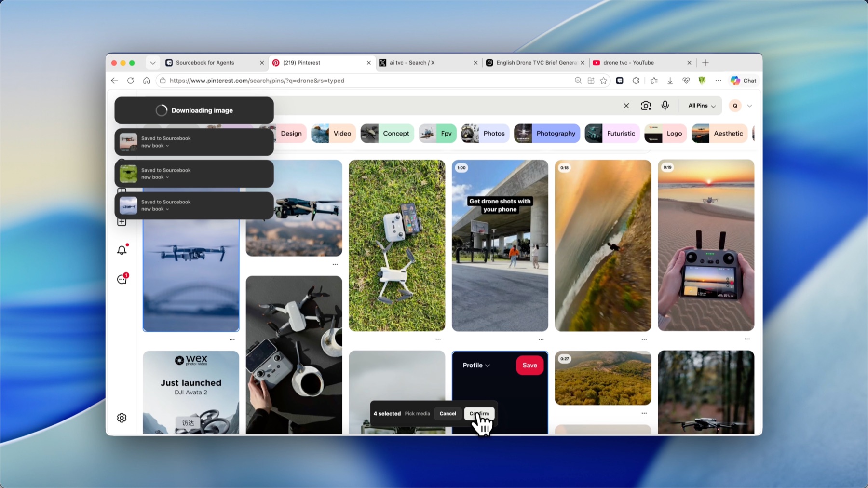Open the browser essentials heartbeat icon

686,81
